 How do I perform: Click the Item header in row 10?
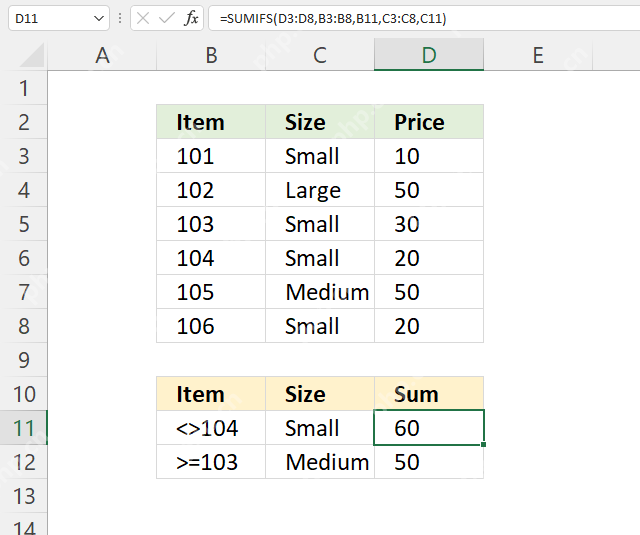pyautogui.click(x=211, y=394)
